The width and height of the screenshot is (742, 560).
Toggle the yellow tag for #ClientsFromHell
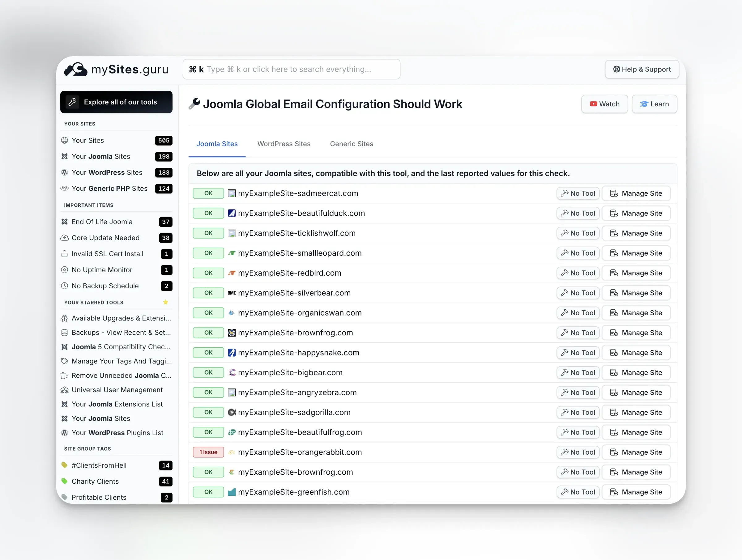click(x=64, y=465)
